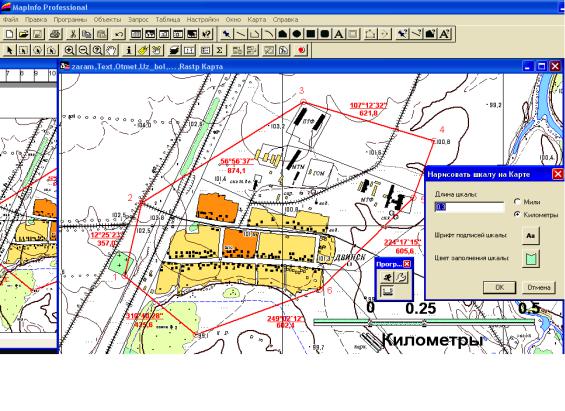Select the Text tool letter A
The width and height of the screenshot is (565, 411).
pyautogui.click(x=339, y=34)
